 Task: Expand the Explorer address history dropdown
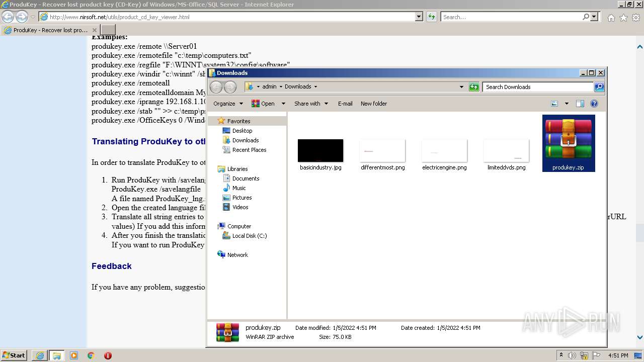pos(461,87)
